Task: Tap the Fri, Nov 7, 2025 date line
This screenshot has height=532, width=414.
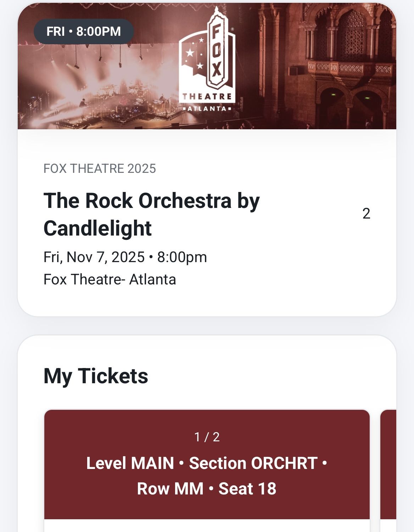Action: tap(94, 257)
